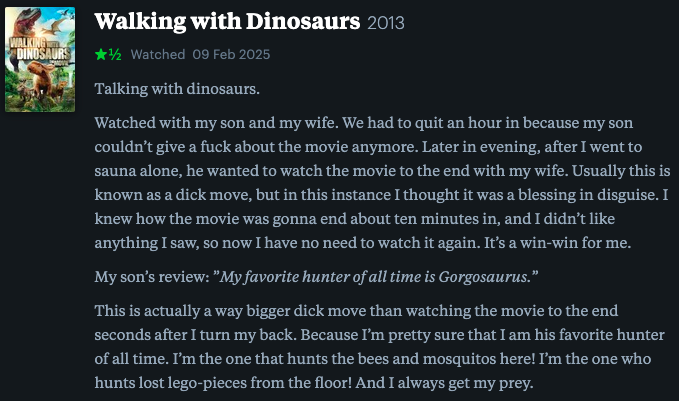The image size is (679, 401).
Task: Click the line starting This is actually a way
Action: [356, 311]
